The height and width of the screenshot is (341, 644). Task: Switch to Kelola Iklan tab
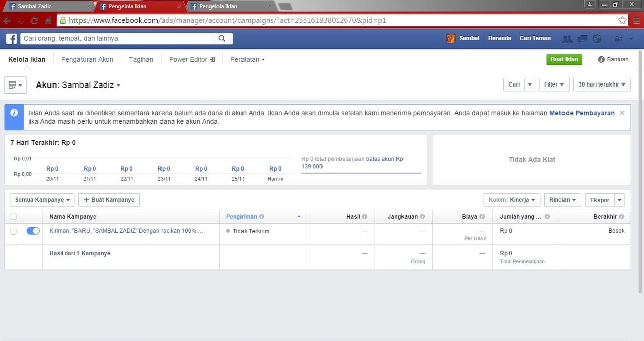click(x=27, y=59)
